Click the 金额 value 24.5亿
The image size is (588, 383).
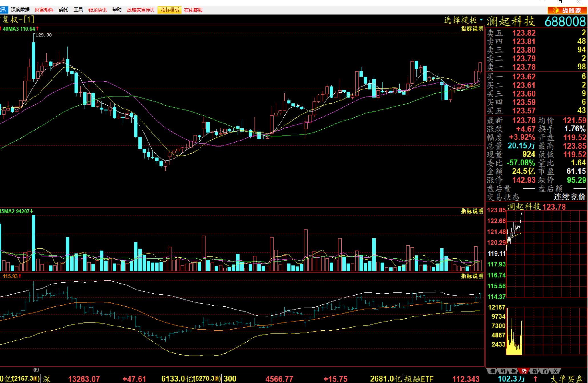tap(523, 171)
